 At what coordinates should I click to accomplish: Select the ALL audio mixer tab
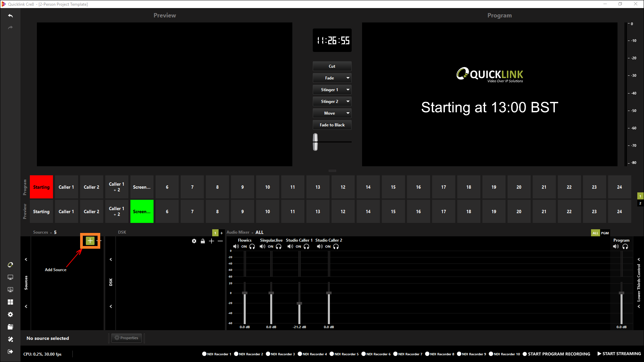(x=595, y=233)
